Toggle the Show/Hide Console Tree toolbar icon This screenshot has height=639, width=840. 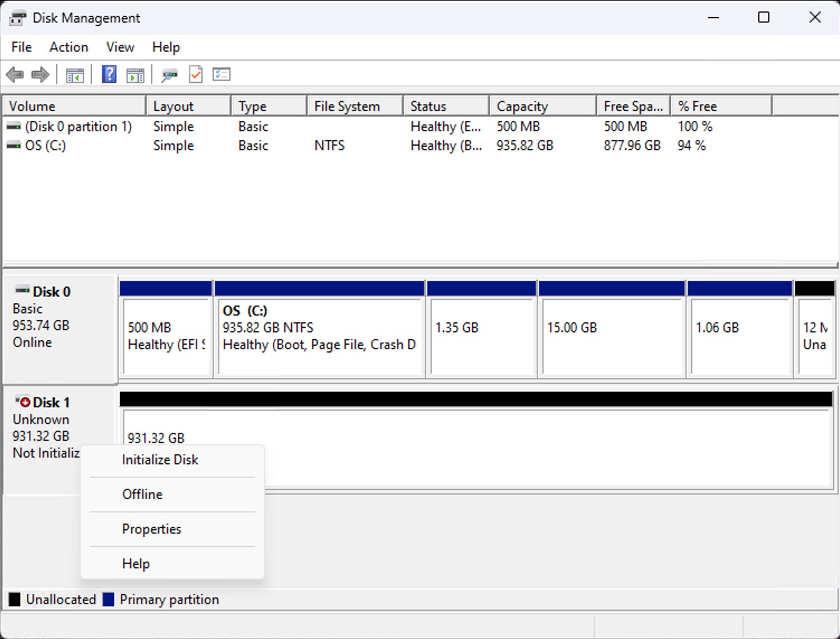pos(75,74)
